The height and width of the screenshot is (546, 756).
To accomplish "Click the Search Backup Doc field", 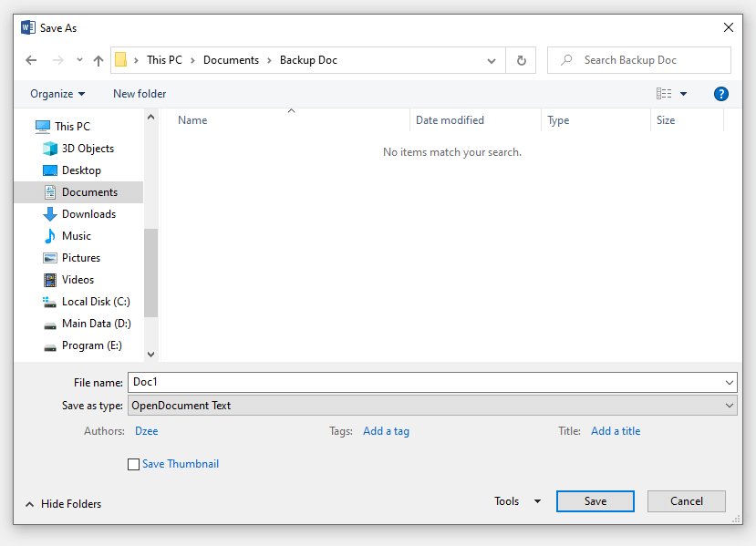I will click(639, 60).
